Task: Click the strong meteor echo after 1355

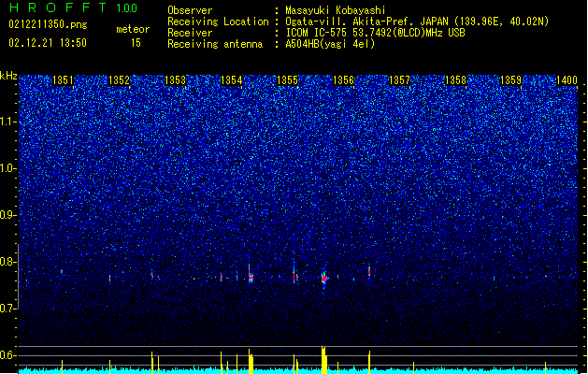Action: pyautogui.click(x=324, y=279)
